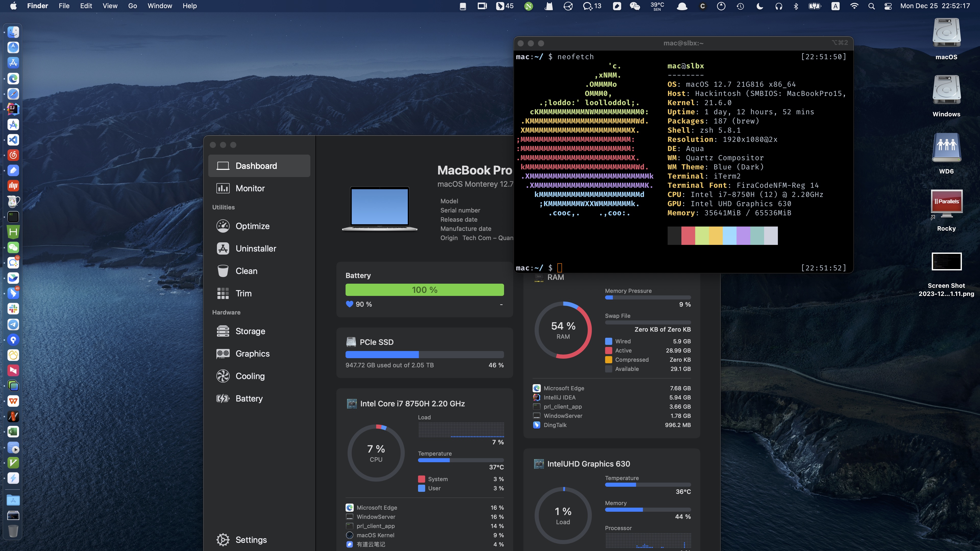
Task: Click the green 100 % battery bar
Action: click(x=425, y=290)
